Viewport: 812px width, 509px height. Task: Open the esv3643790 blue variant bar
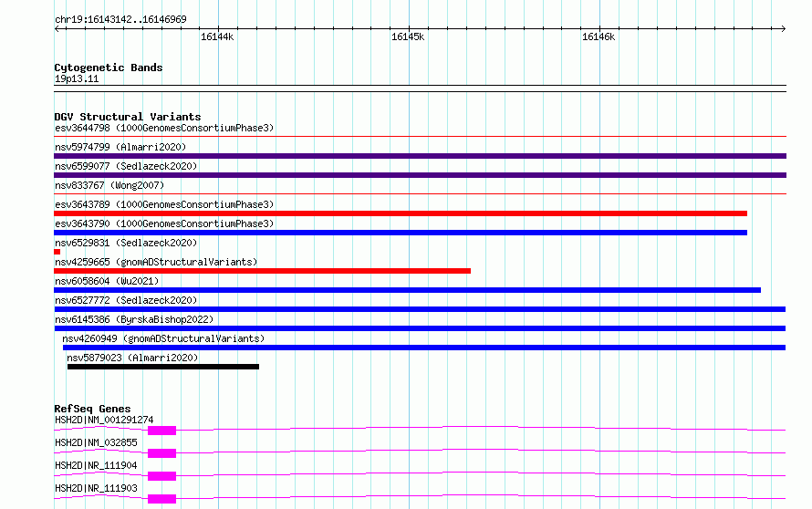tap(401, 233)
